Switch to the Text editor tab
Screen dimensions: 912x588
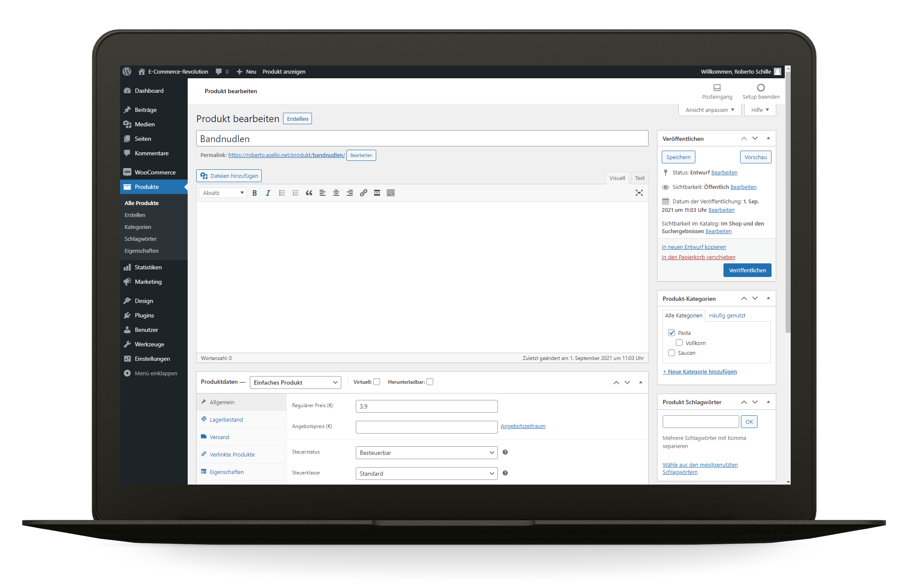639,178
